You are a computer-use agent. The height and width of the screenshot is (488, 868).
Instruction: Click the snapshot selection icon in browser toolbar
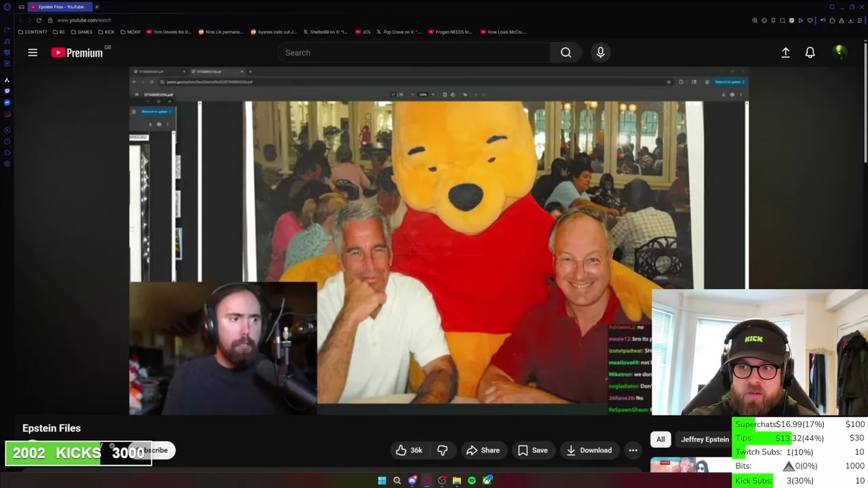(783, 20)
